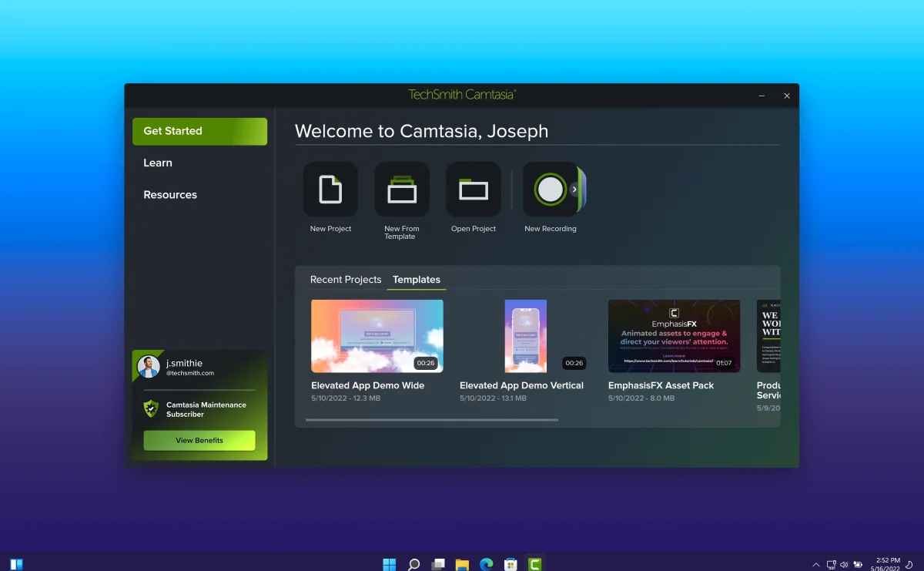Select the Templates tab
This screenshot has width=924, height=571.
[x=416, y=280]
